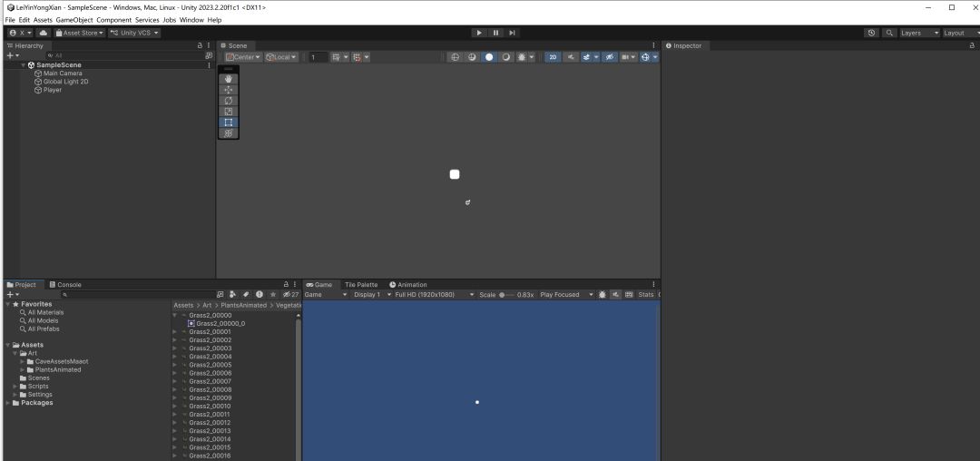
Task: Open the Component menu
Action: tap(113, 20)
